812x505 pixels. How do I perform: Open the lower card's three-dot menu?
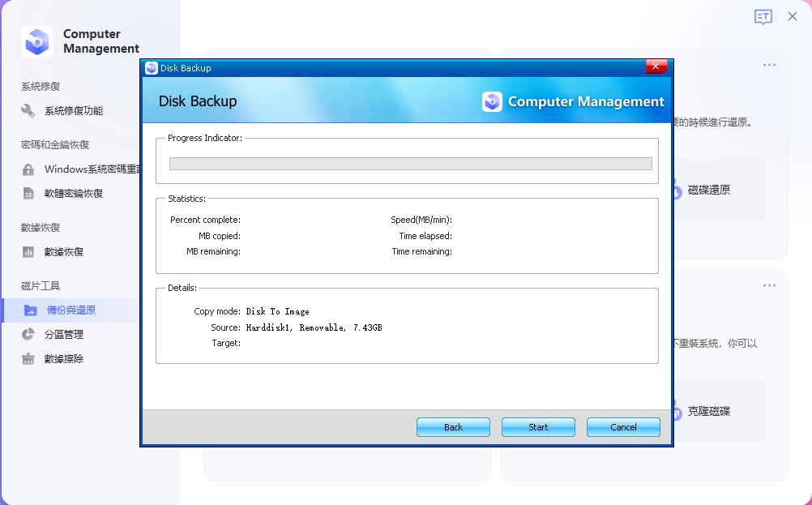point(769,285)
